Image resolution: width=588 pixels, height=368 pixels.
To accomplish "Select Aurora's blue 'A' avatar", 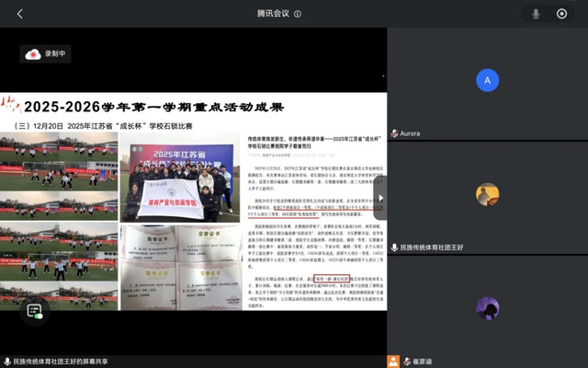I will tap(487, 80).
